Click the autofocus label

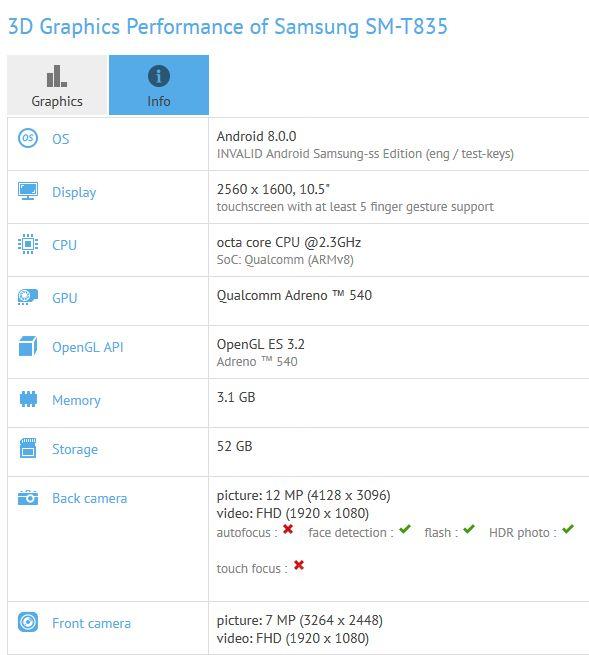pos(247,533)
